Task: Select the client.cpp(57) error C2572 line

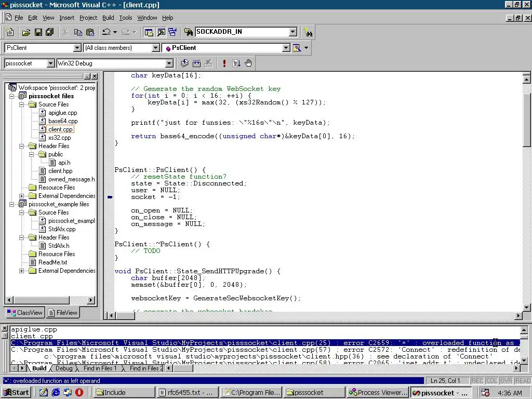Action: pyautogui.click(x=265, y=350)
